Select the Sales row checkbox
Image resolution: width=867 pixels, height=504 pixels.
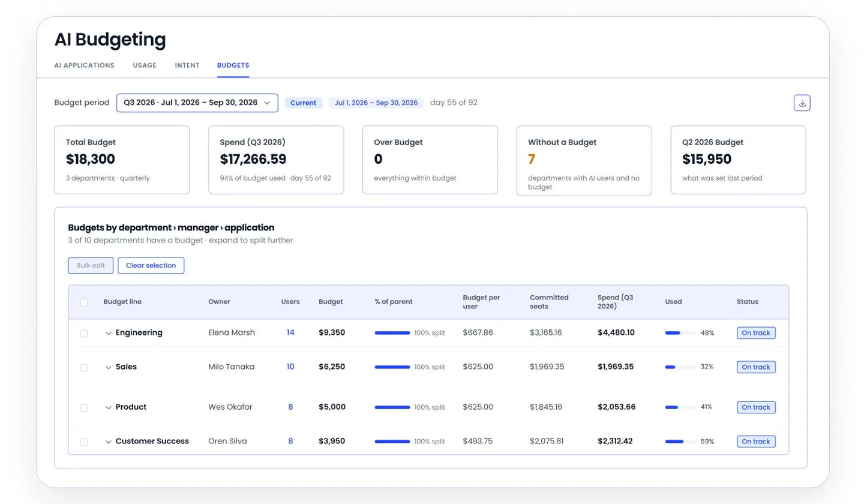(x=84, y=367)
